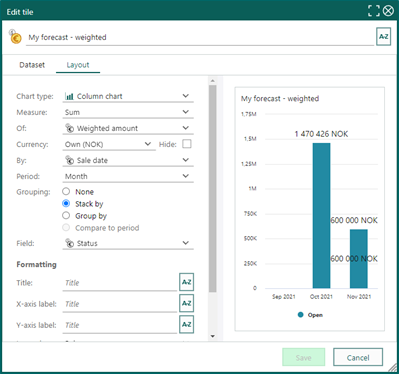Select Stack by grouping option
399x374 pixels.
click(x=66, y=203)
